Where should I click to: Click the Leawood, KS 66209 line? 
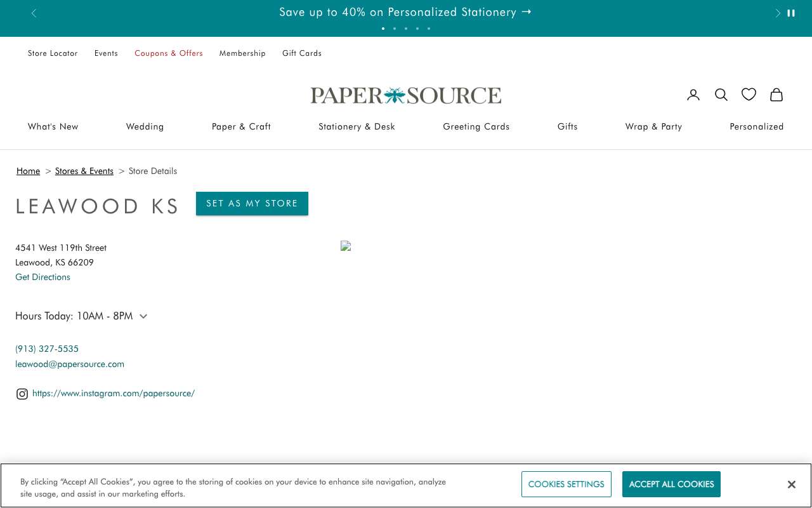[x=55, y=262]
